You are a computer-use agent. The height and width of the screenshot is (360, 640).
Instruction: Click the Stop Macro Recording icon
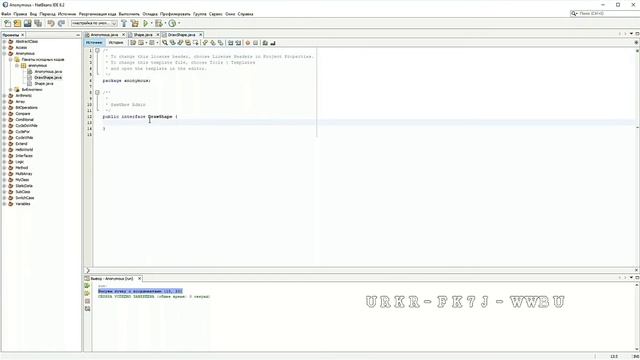[256, 43]
